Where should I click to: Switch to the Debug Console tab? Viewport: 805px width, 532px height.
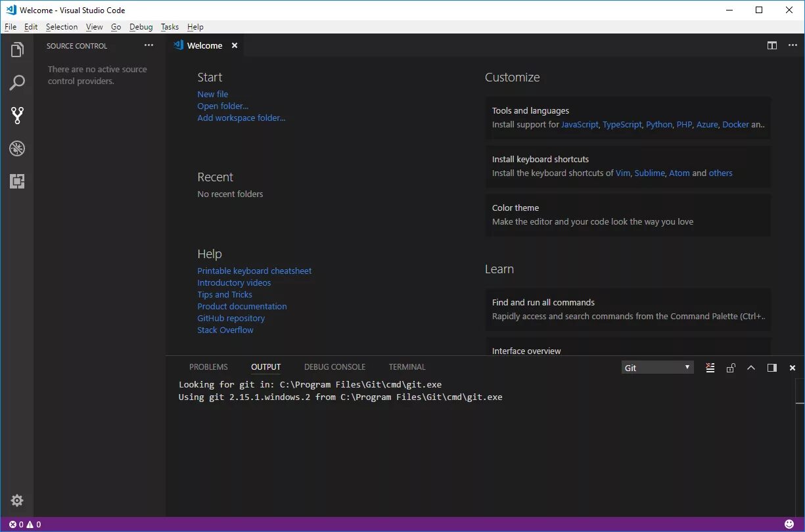click(334, 367)
